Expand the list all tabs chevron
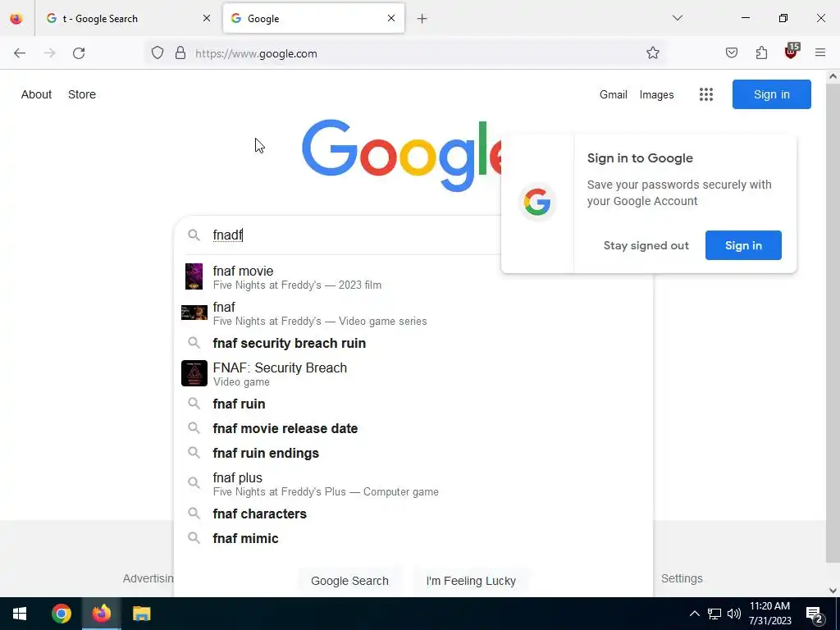This screenshot has height=630, width=840. click(x=677, y=18)
